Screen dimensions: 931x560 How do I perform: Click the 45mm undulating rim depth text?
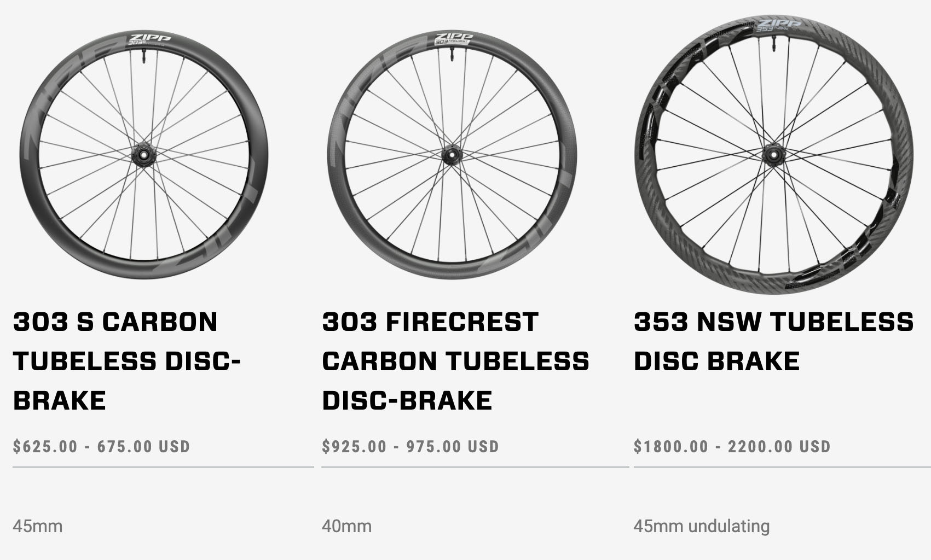coord(701,526)
